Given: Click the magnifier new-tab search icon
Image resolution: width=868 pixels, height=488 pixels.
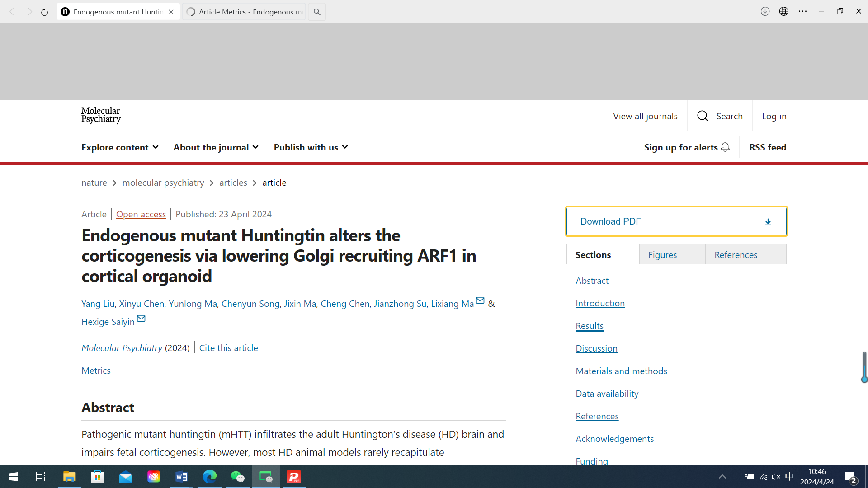Looking at the screenshot, I should [x=317, y=12].
